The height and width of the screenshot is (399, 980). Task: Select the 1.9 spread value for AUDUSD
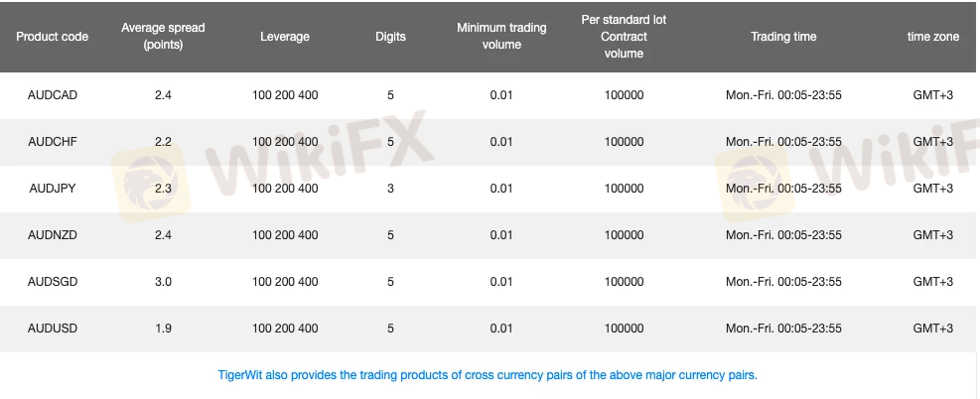pos(163,329)
